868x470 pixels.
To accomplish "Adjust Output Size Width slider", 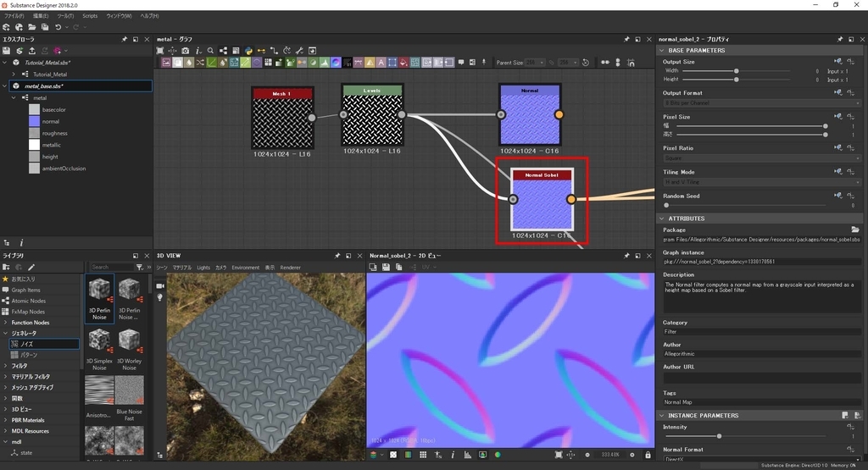I will [x=737, y=71].
